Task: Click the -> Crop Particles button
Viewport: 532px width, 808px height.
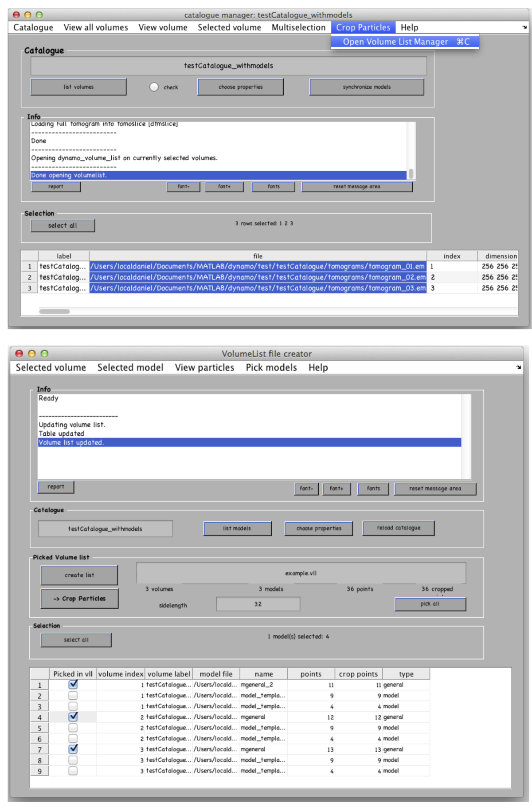Action: pyautogui.click(x=79, y=599)
